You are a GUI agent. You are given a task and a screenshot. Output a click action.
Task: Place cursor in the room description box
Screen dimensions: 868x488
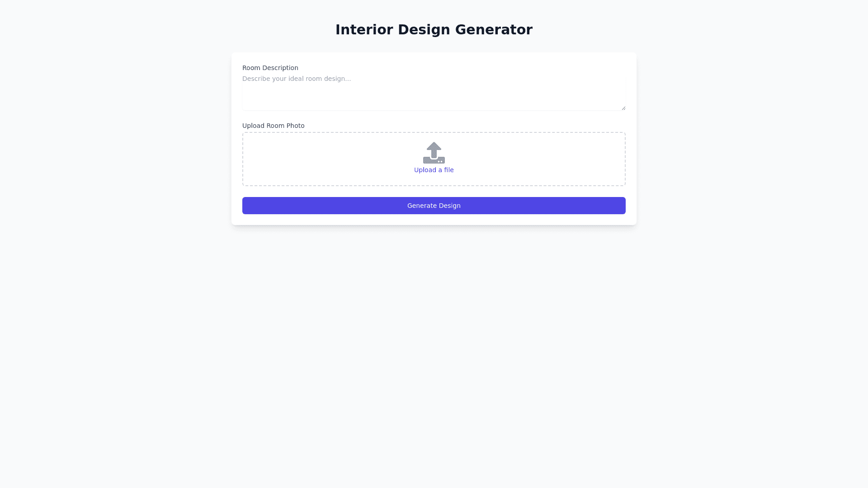tap(434, 92)
